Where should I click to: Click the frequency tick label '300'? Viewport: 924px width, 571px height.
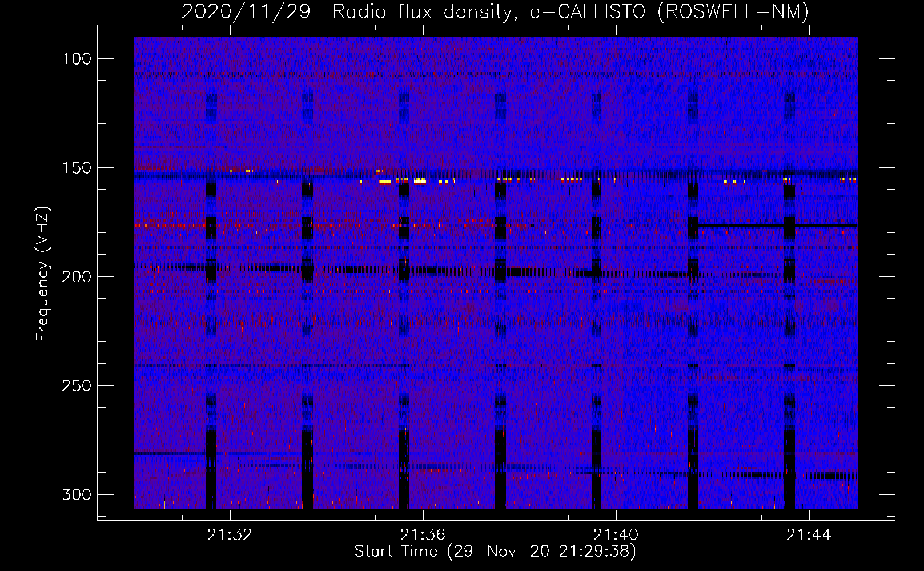click(x=77, y=494)
